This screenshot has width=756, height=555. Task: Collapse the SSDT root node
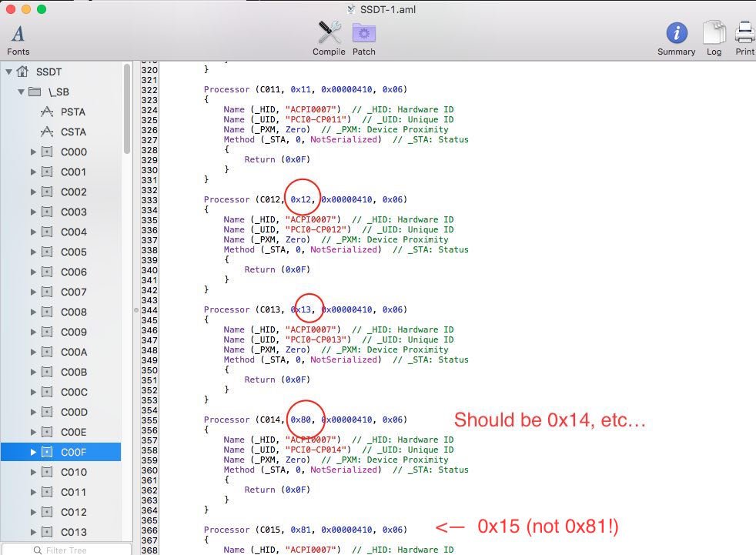pyautogui.click(x=8, y=72)
